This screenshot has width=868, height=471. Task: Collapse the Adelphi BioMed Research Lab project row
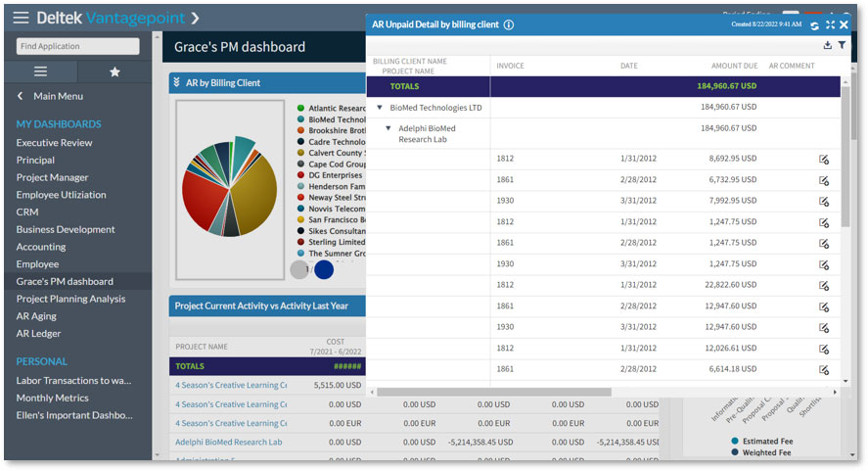coord(388,128)
